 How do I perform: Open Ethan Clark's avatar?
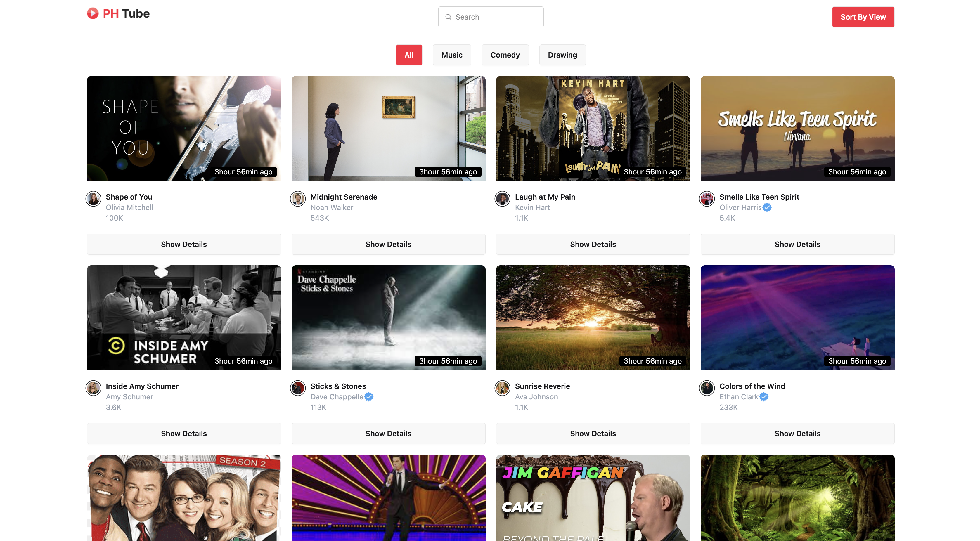pos(707,388)
